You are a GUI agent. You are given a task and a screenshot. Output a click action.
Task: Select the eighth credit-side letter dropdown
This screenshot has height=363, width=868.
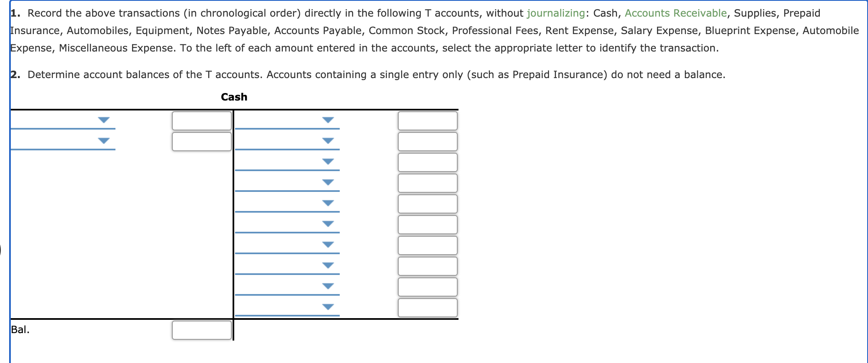coord(287,266)
